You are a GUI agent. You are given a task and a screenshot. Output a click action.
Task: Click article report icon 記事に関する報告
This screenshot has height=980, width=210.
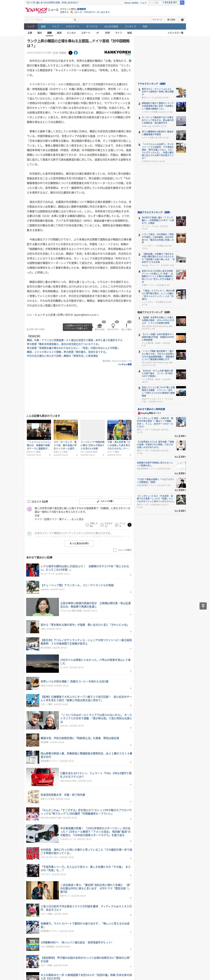point(36,329)
